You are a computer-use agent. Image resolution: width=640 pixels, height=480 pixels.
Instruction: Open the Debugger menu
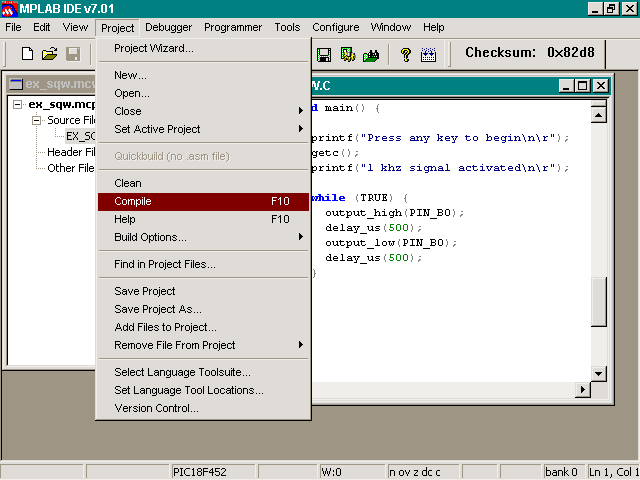click(x=168, y=27)
